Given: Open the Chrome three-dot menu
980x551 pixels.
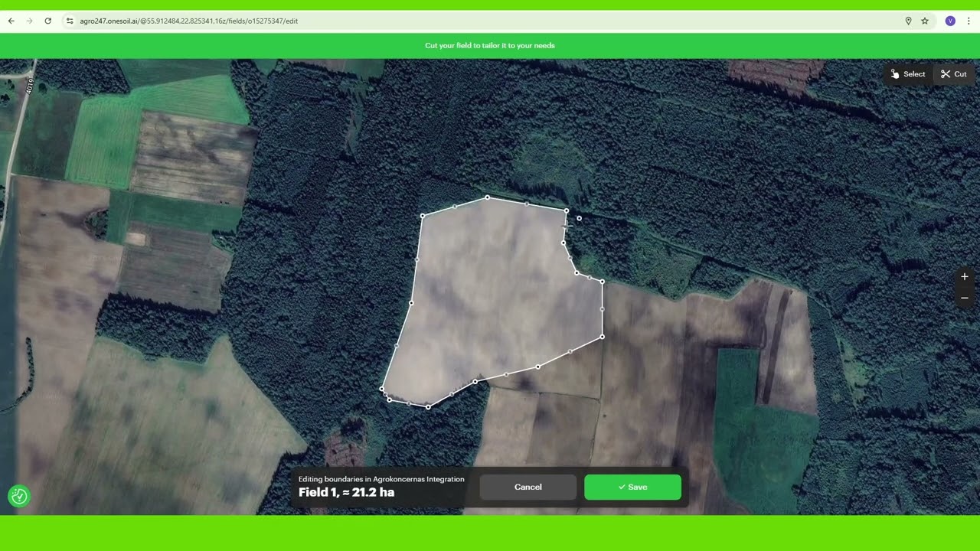Looking at the screenshot, I should coord(969,21).
